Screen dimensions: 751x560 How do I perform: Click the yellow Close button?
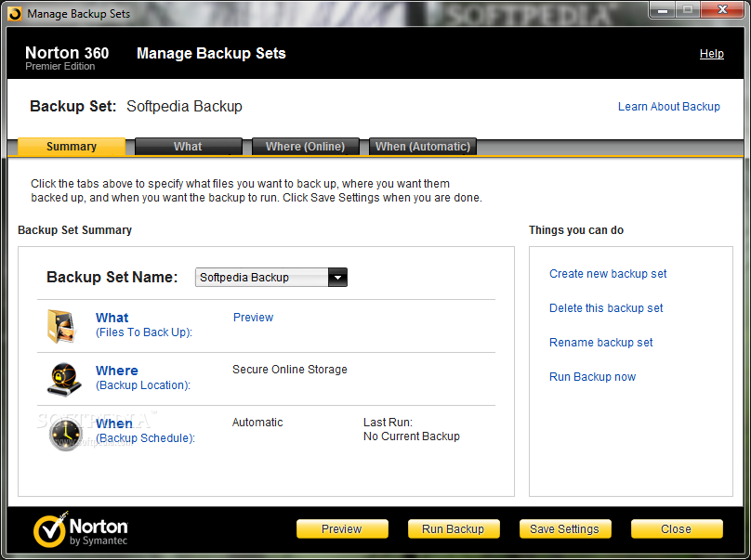[x=677, y=529]
